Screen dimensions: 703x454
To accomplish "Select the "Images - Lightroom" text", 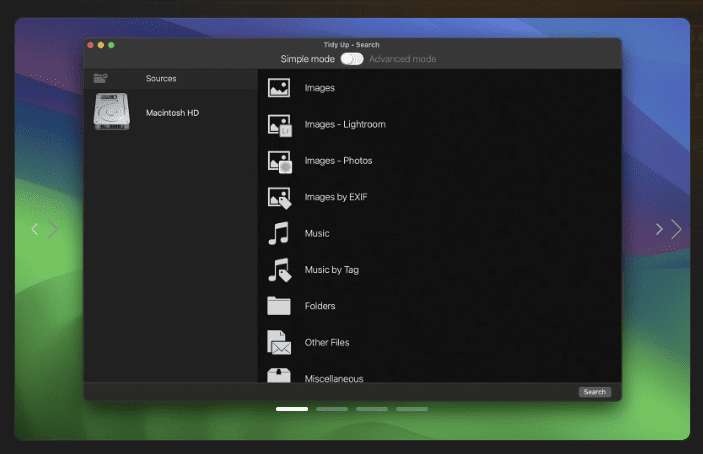I will 345,124.
